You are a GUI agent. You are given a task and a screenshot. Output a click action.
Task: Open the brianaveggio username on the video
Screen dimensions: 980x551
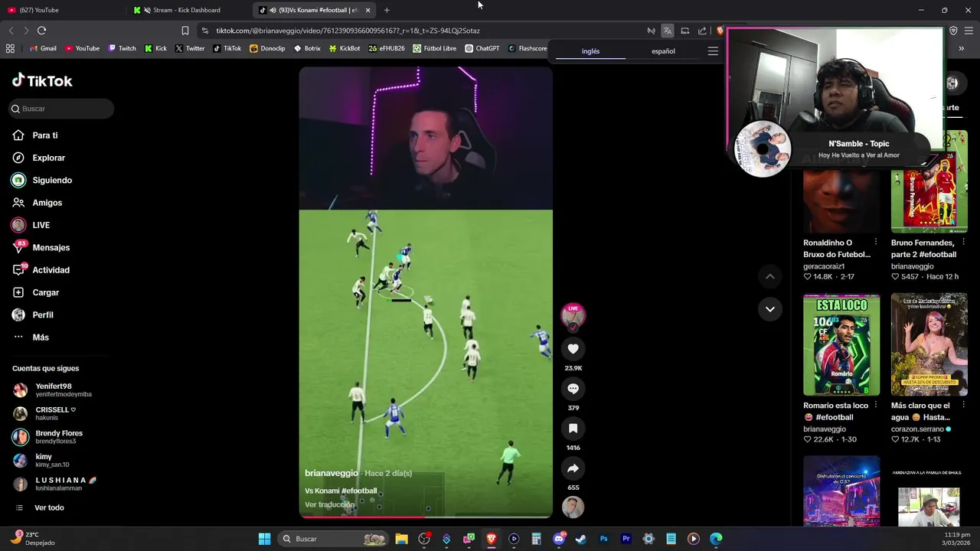coord(332,473)
